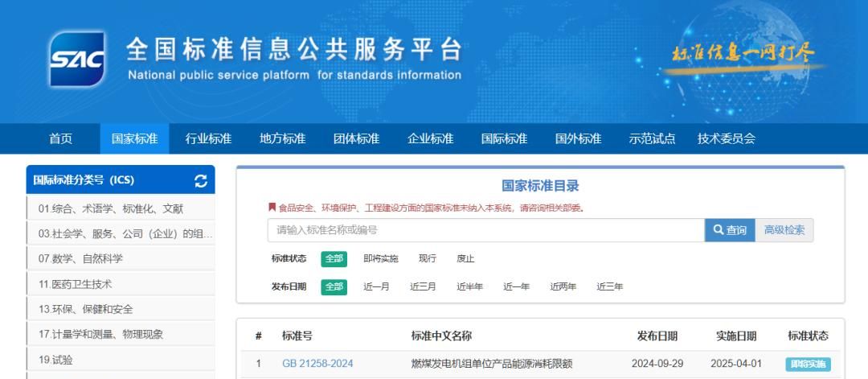The image size is (868, 379).
Task: Click the 标准信息一网打尽 banner graphic
Action: 743,56
